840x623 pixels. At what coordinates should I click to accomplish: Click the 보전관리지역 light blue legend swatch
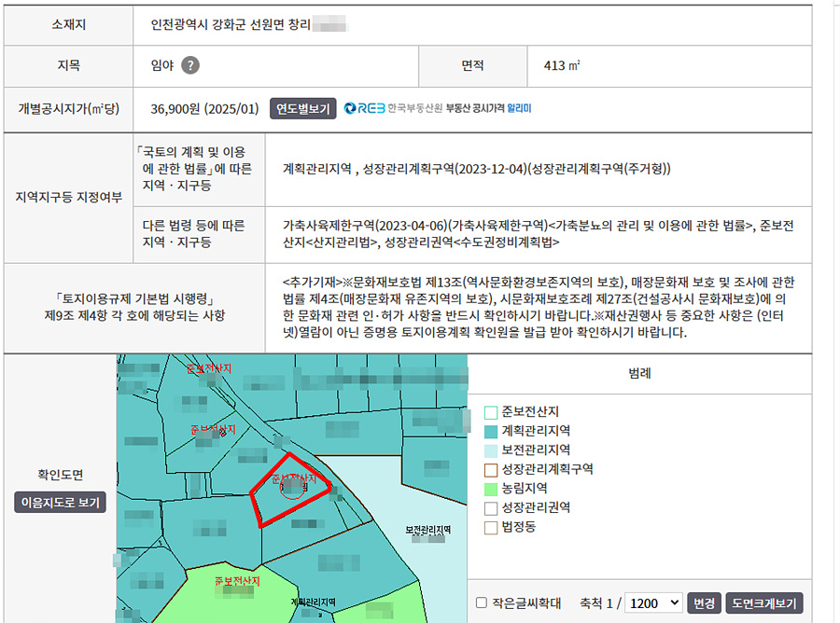491,450
